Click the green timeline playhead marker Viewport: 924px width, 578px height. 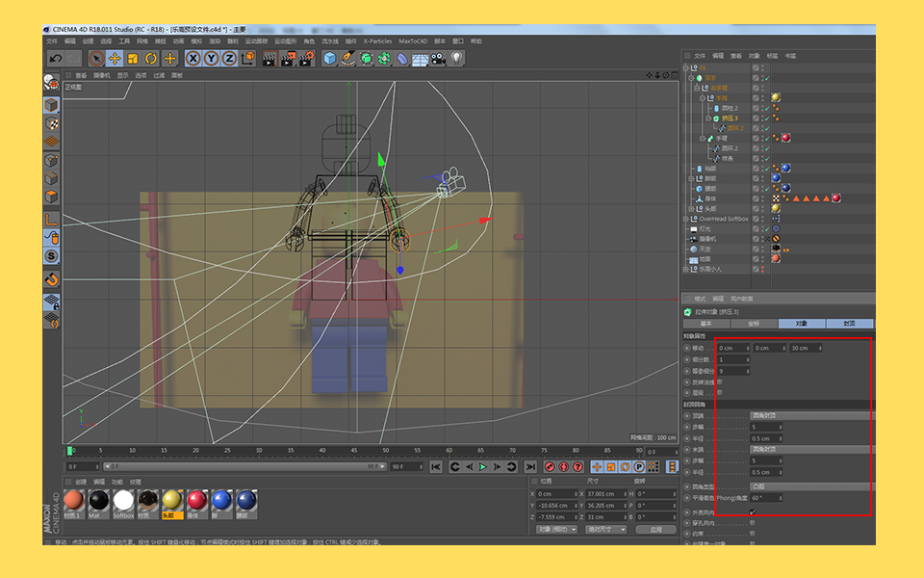[x=69, y=451]
